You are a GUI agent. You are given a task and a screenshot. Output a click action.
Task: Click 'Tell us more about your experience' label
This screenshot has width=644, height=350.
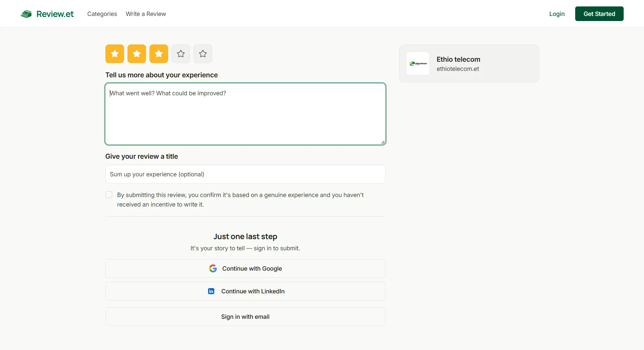pos(161,75)
